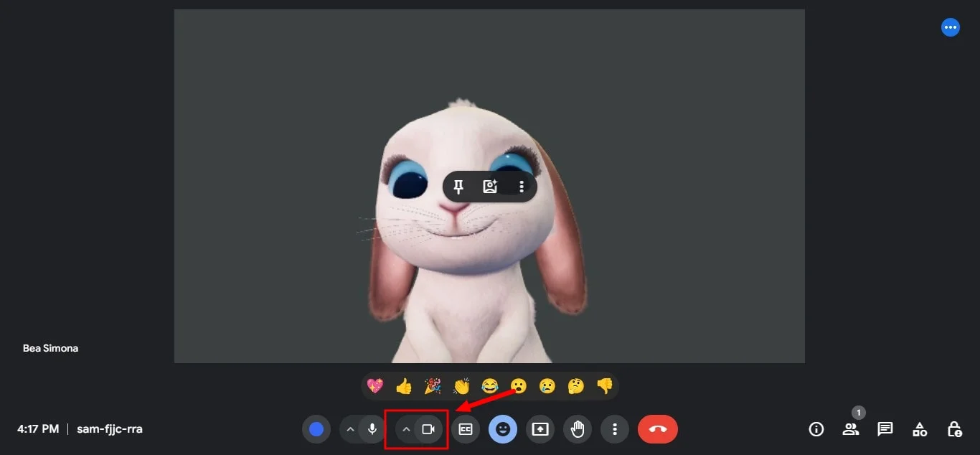Send the laughing face reaction
The width and height of the screenshot is (980, 455).
[490, 386]
